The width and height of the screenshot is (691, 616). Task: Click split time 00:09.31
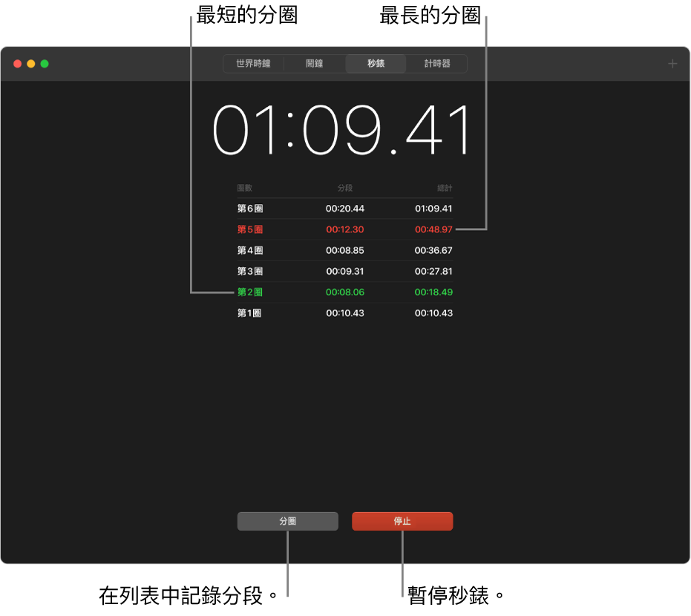tap(345, 271)
